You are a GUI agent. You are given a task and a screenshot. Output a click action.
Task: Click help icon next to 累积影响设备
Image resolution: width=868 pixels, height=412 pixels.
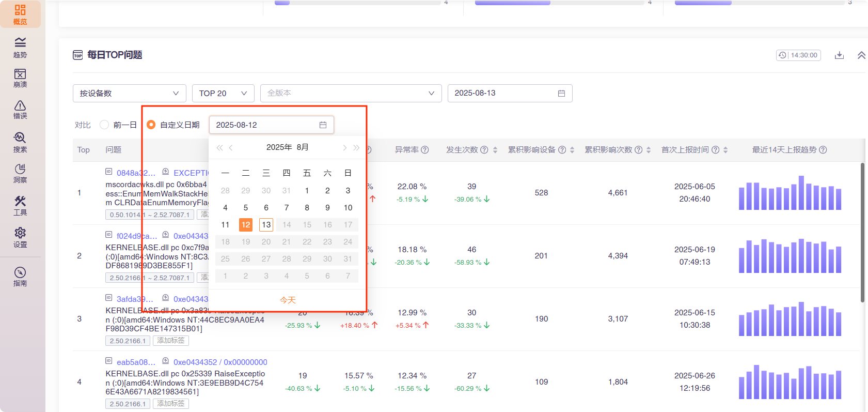coord(562,150)
